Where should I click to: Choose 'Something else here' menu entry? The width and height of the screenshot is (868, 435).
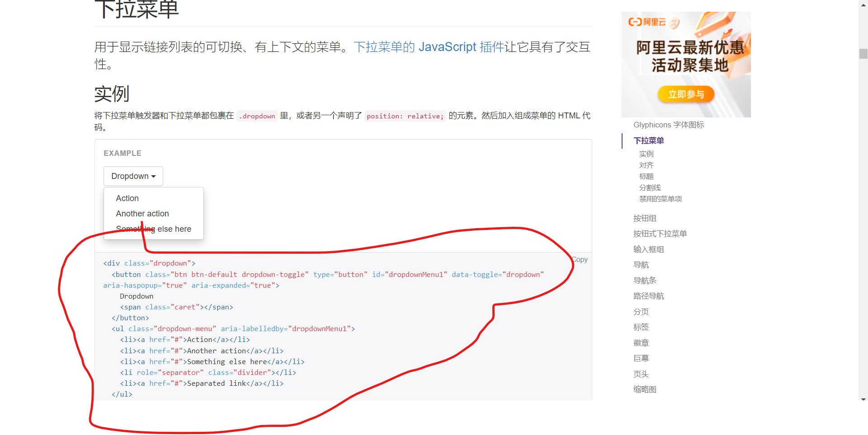pyautogui.click(x=154, y=229)
